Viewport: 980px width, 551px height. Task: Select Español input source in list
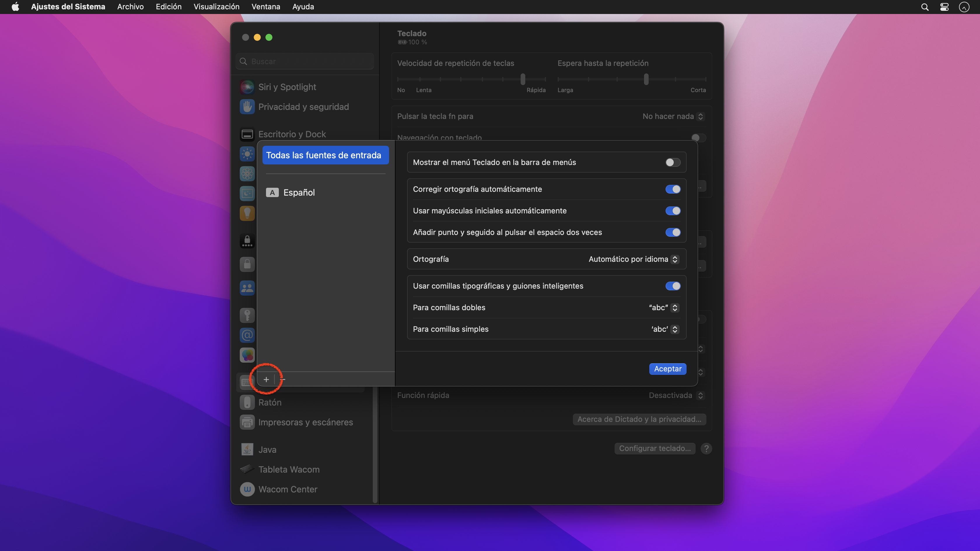click(299, 192)
